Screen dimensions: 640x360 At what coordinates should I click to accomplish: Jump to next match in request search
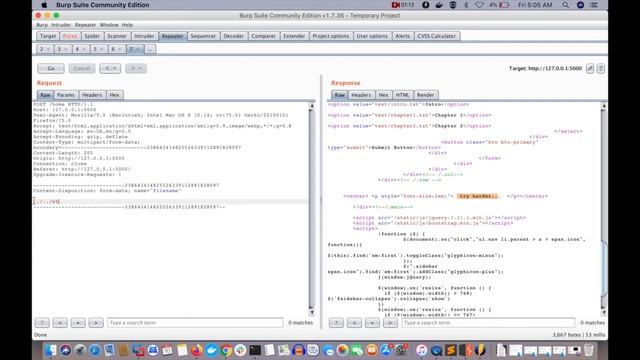pos(96,323)
